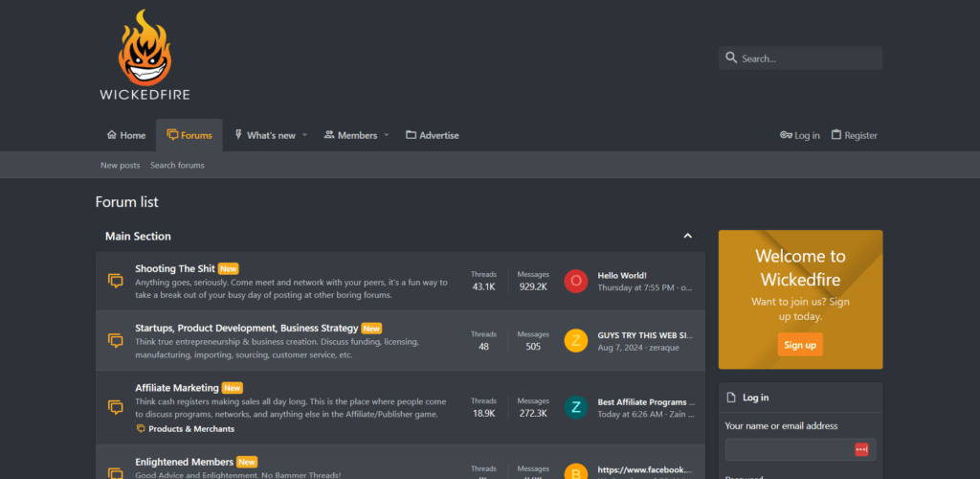Click the 43.1K threads count

[x=483, y=286]
